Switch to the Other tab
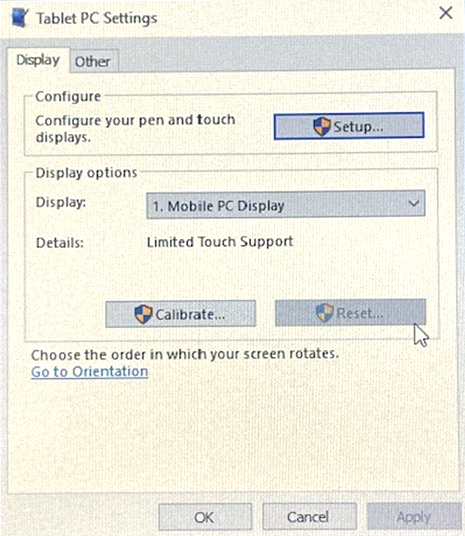The width and height of the screenshot is (465, 536). click(94, 62)
